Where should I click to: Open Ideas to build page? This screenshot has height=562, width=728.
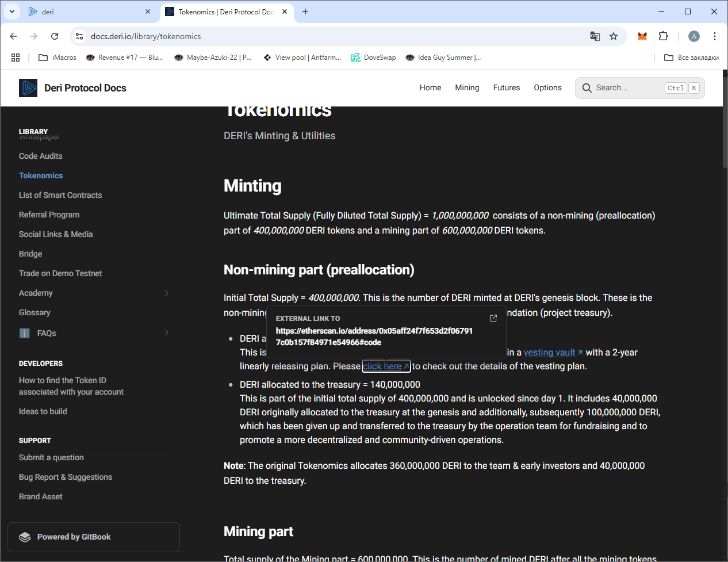(x=43, y=411)
